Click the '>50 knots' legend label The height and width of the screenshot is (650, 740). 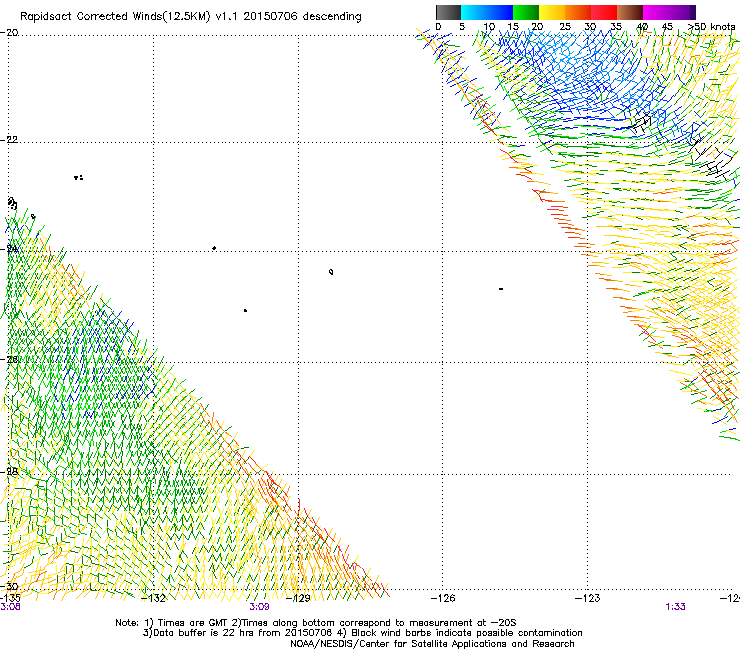coord(712,27)
